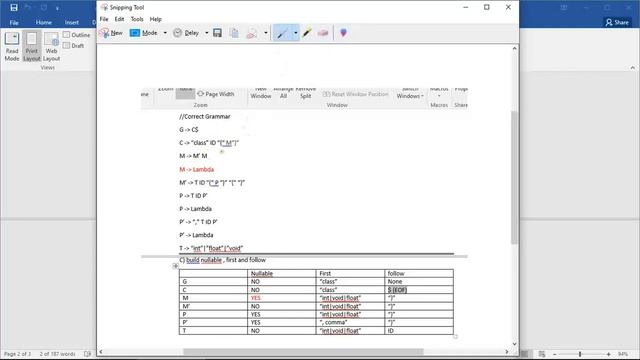Image resolution: width=640 pixels, height=360 pixels.
Task: Click the Delay clock button
Action: [x=186, y=33]
